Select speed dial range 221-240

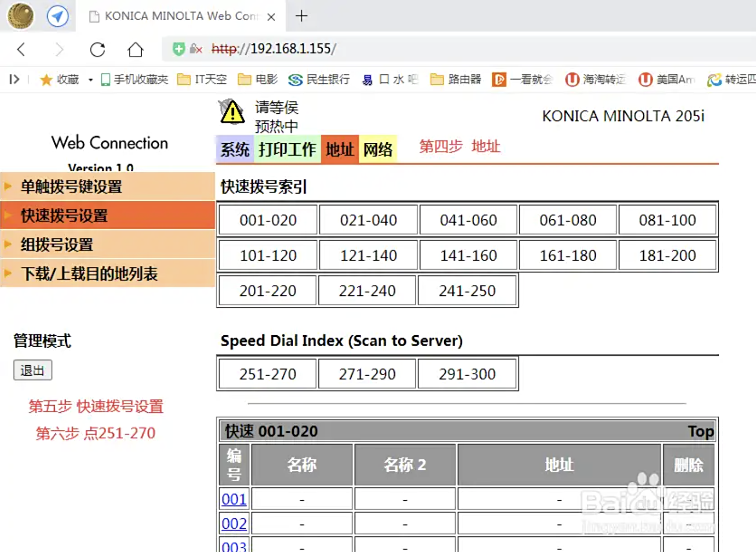click(x=367, y=291)
